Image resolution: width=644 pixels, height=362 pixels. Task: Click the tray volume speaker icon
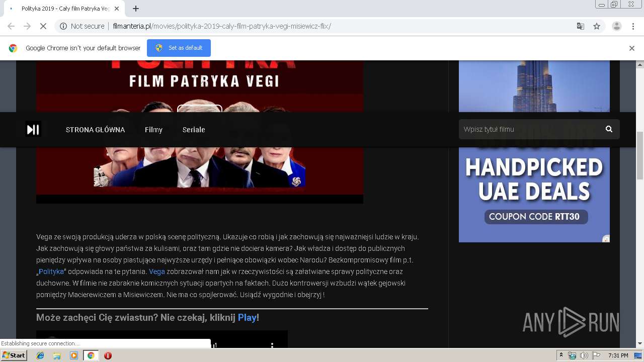pos(584,355)
